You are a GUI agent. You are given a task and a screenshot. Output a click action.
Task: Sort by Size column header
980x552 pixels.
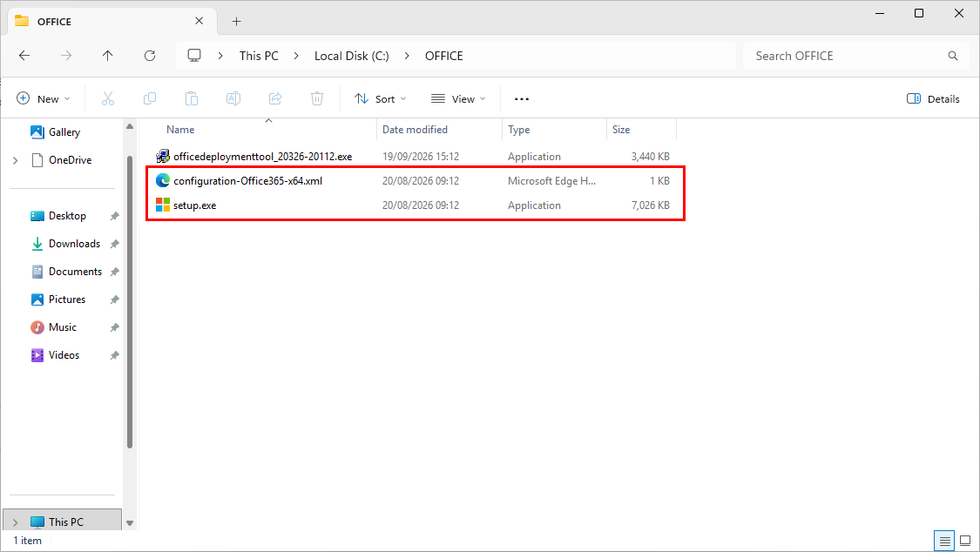point(621,129)
